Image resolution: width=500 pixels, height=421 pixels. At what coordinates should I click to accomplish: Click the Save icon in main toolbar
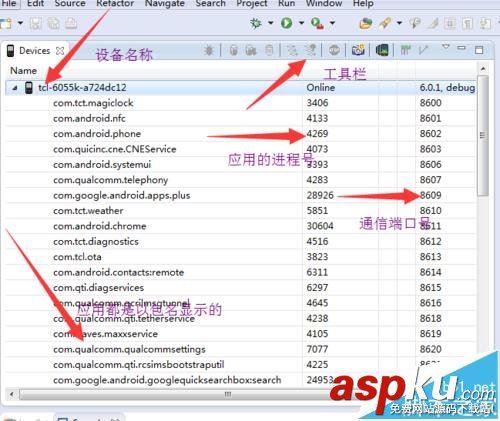coord(36,23)
